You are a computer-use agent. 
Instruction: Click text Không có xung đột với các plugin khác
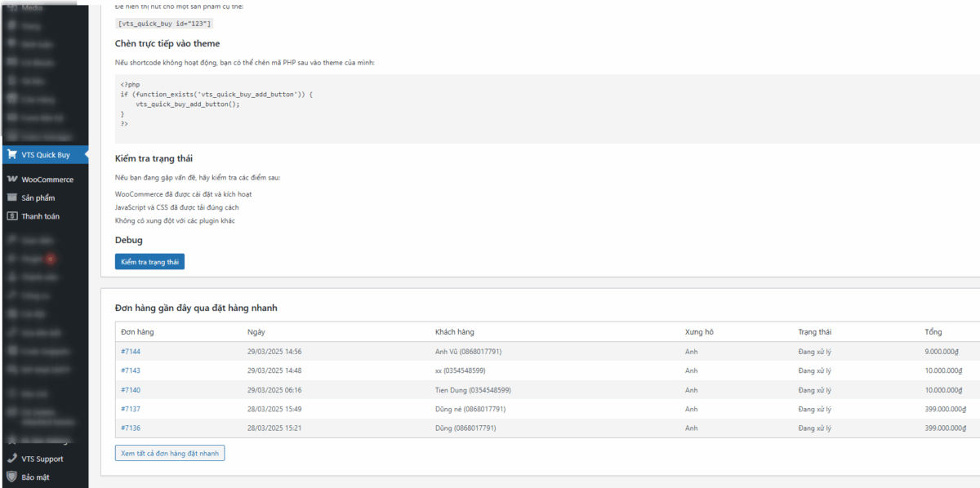point(176,220)
